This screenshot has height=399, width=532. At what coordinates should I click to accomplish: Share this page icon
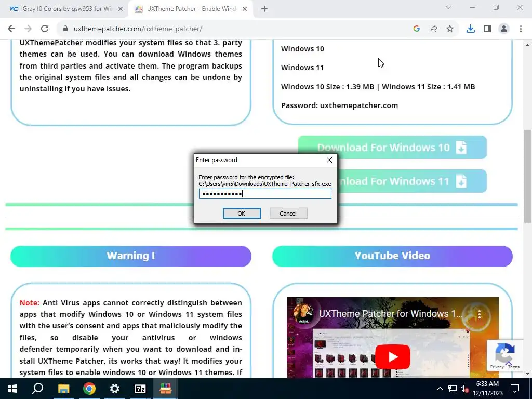(x=433, y=29)
